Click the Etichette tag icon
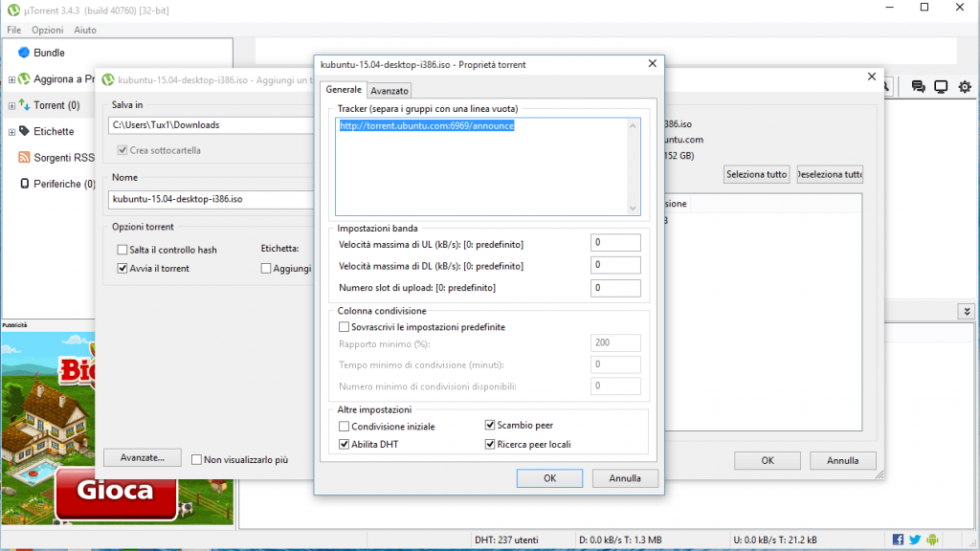 pos(24,131)
